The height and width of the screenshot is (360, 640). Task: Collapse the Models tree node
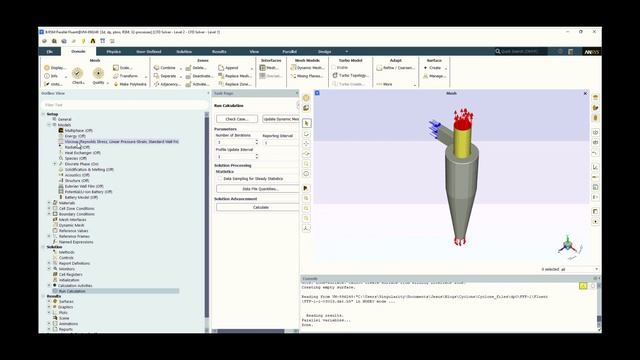click(x=49, y=125)
